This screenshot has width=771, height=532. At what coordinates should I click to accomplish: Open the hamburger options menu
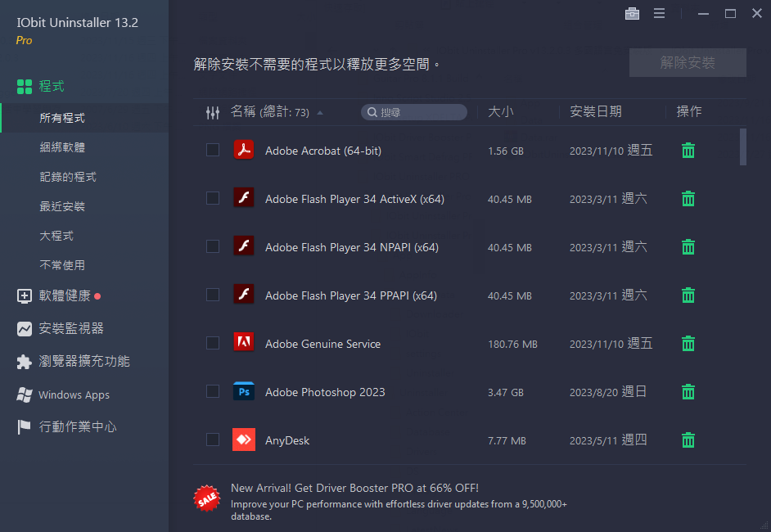point(659,14)
